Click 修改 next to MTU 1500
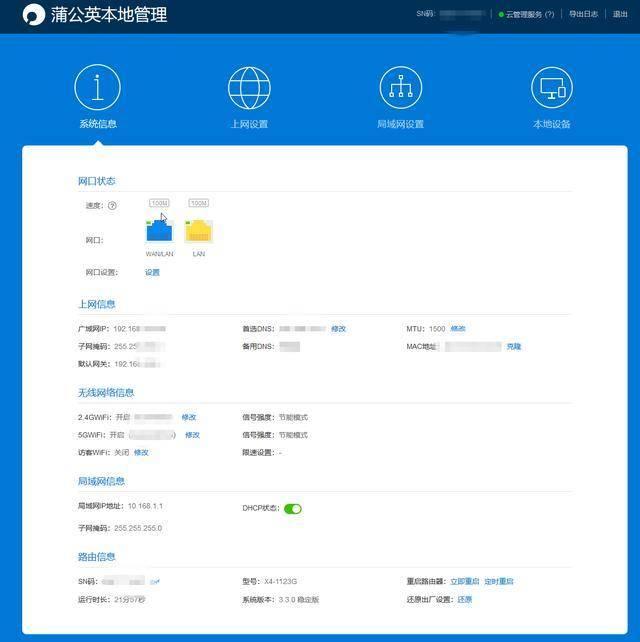This screenshot has width=640, height=642. [458, 329]
